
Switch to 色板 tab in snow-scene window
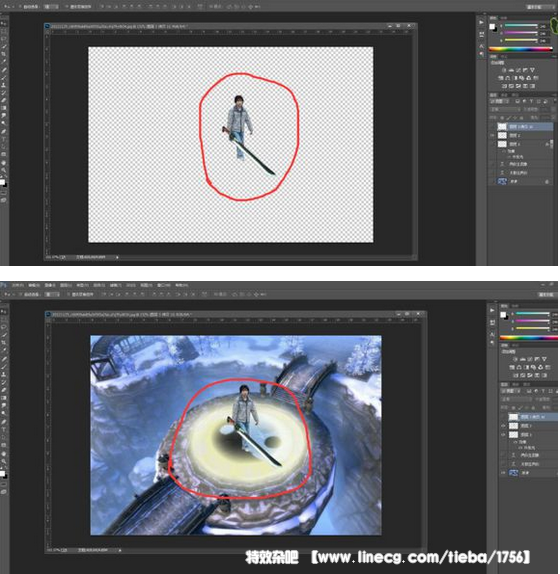(x=514, y=306)
